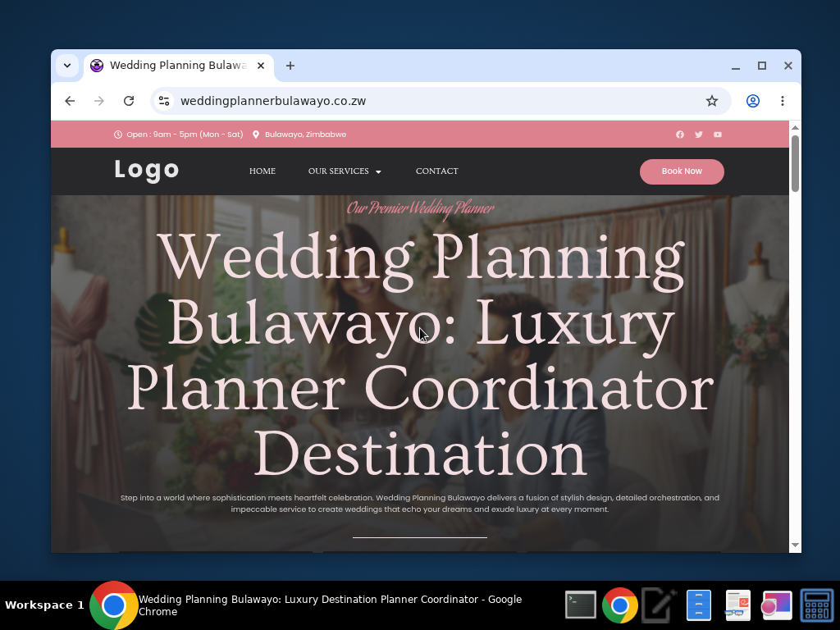Screen dimensions: 840x630
Task: Open the Chrome profile avatar icon
Action: [x=753, y=101]
